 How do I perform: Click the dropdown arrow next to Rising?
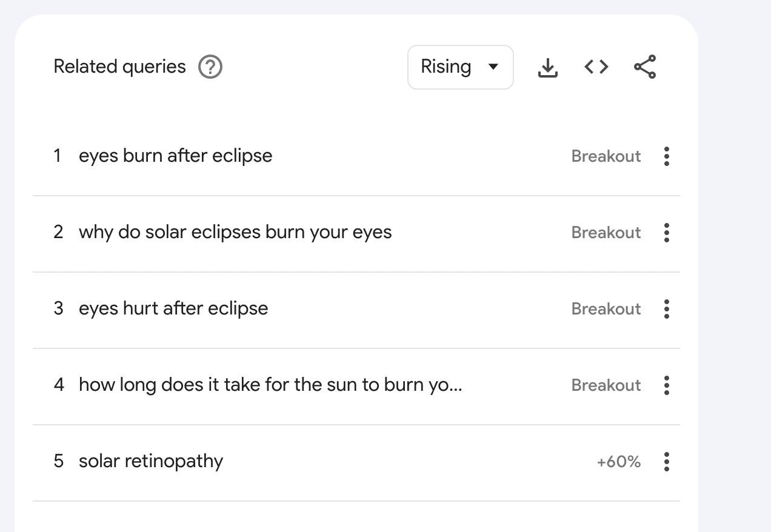click(493, 67)
